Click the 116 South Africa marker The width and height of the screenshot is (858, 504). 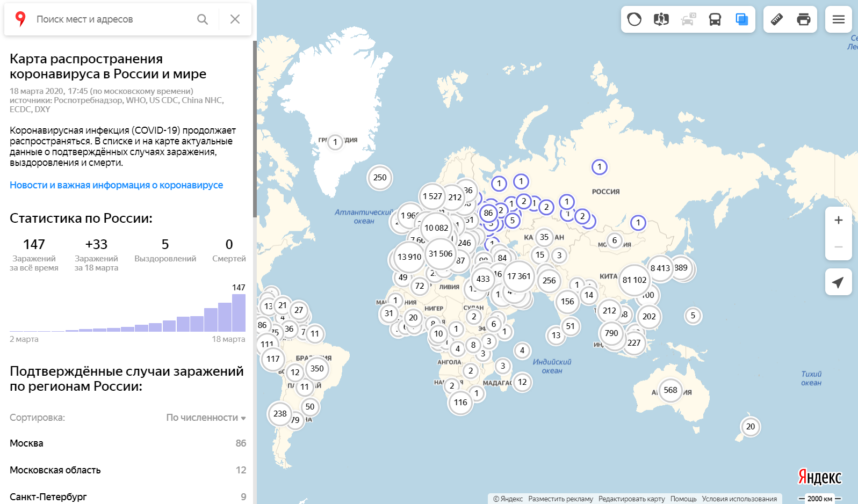[460, 403]
